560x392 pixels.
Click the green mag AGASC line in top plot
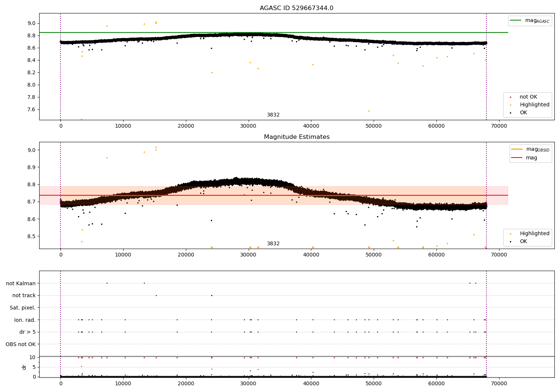pyautogui.click(x=273, y=32)
